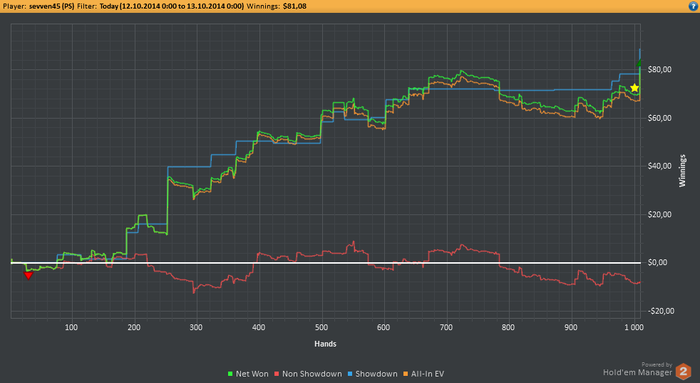Viewport: 700px width, 383px height.
Task: Click the green Net Won color swatch
Action: (x=230, y=374)
